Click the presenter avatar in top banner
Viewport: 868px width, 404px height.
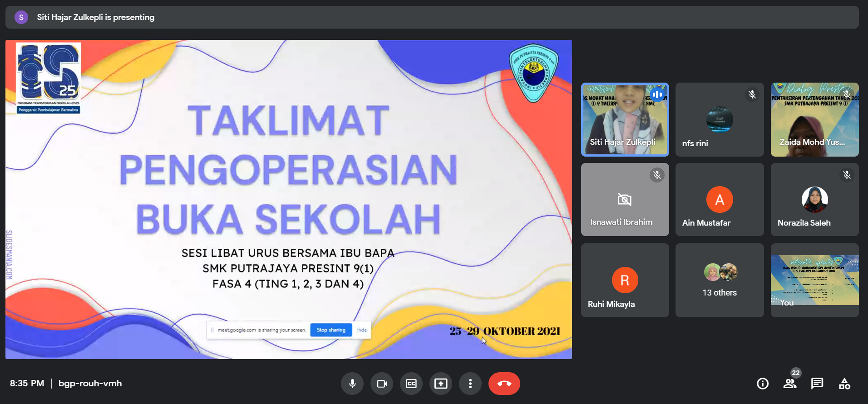point(21,17)
